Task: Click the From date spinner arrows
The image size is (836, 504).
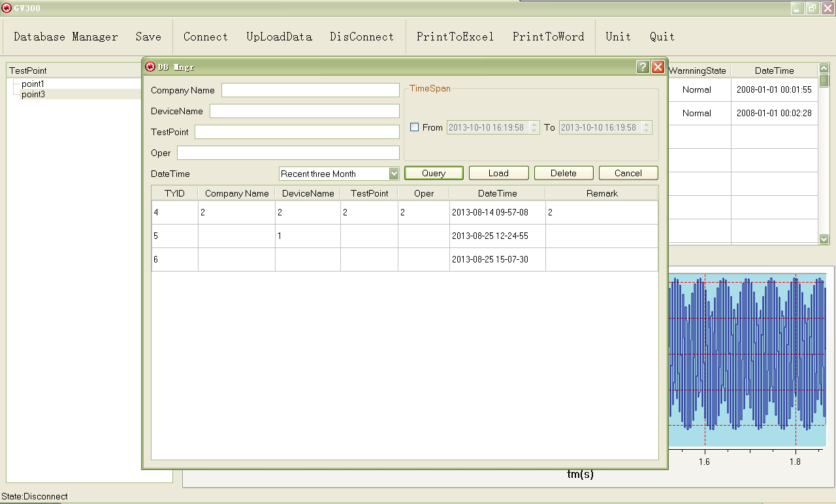Action: point(534,127)
